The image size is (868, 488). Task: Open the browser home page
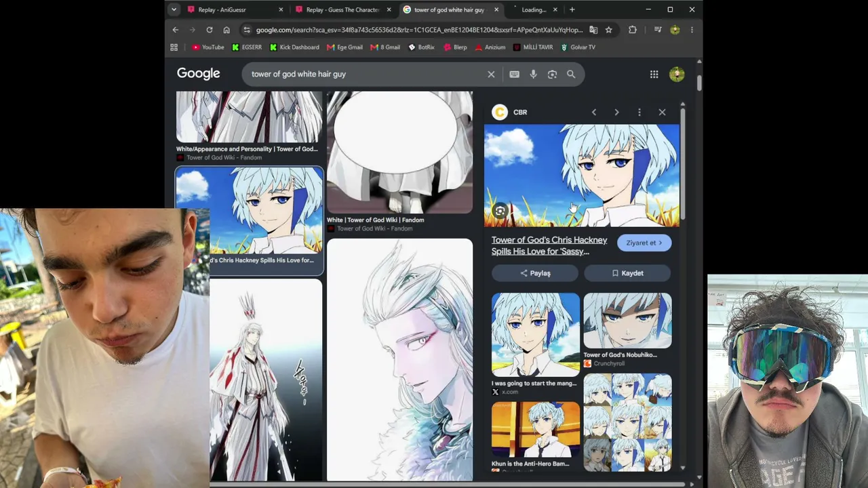[226, 30]
